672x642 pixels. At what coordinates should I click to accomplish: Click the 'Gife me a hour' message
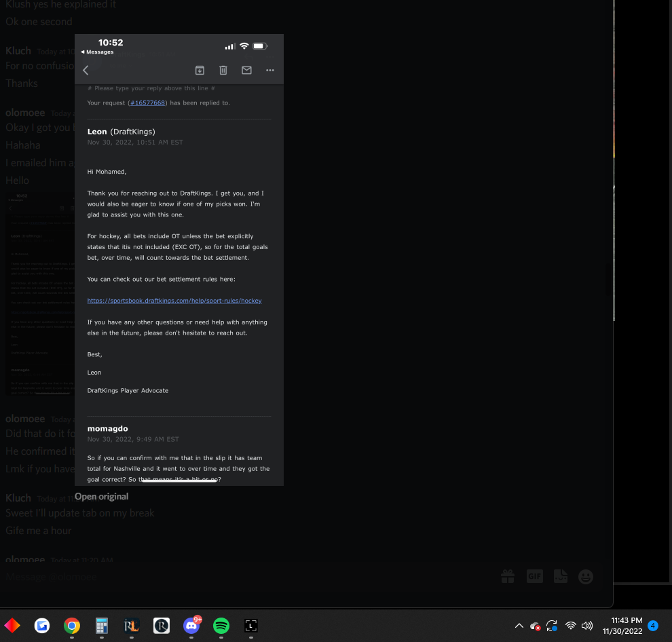point(38,531)
